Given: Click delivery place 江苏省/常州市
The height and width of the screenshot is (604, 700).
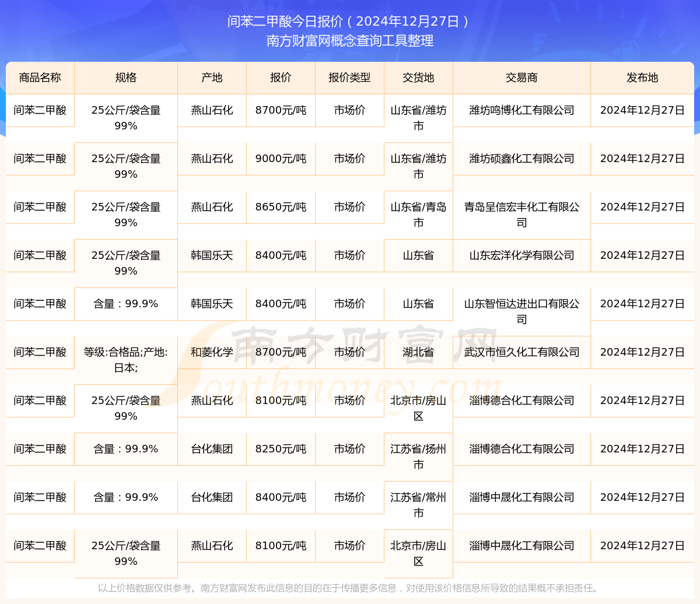Looking at the screenshot, I should point(418,505).
